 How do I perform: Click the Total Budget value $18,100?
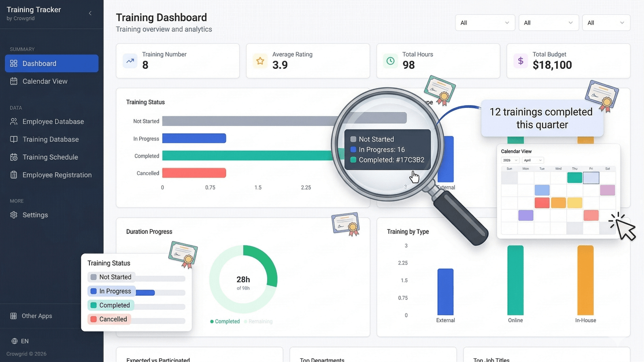click(x=552, y=65)
